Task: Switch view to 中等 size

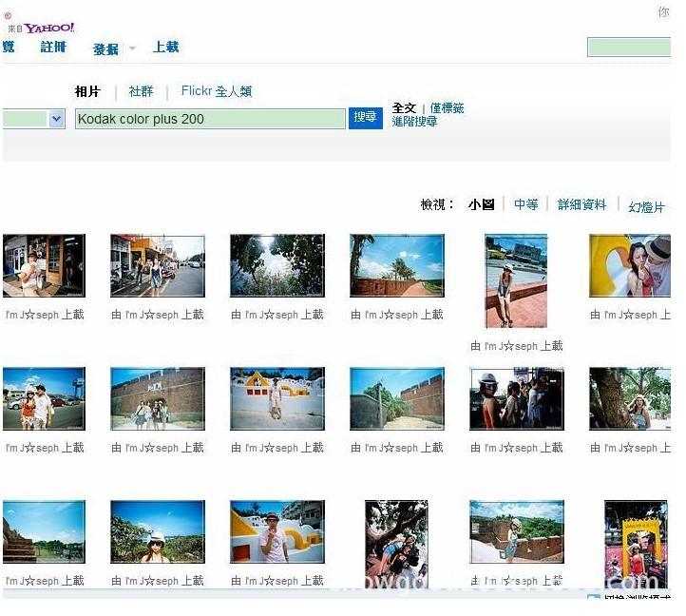Action: click(525, 204)
